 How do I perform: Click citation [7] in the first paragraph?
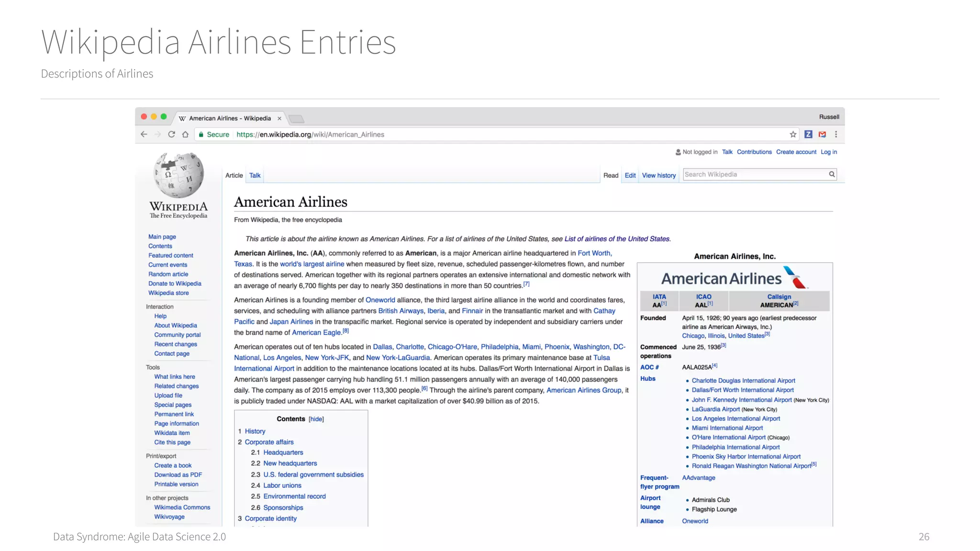pyautogui.click(x=526, y=284)
